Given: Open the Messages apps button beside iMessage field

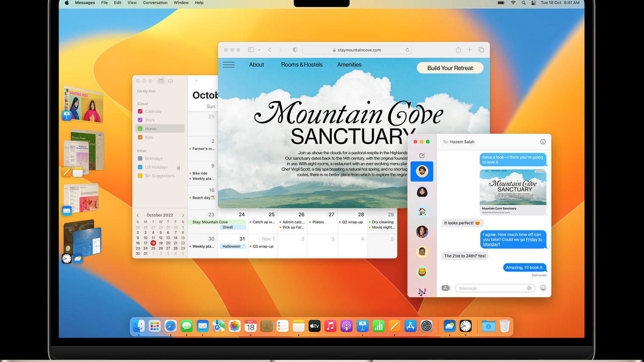Looking at the screenshot, I should coord(445,288).
